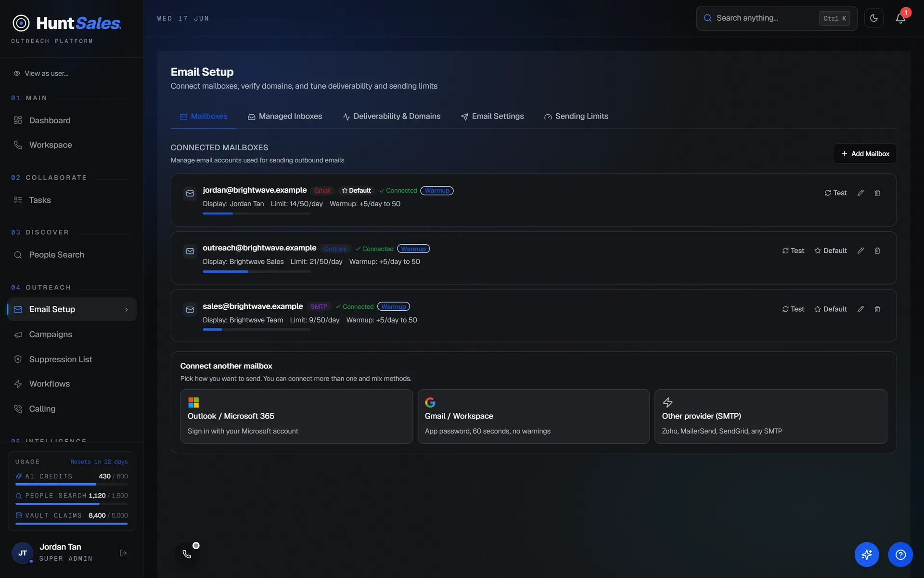Edit jordan@brightwave.example with pencil icon
The width and height of the screenshot is (924, 578).
(x=860, y=193)
